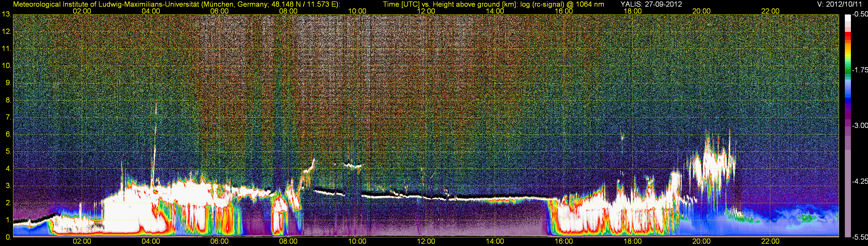Select the -5.50 value on the color scale
868x246 pixels.
click(860, 237)
